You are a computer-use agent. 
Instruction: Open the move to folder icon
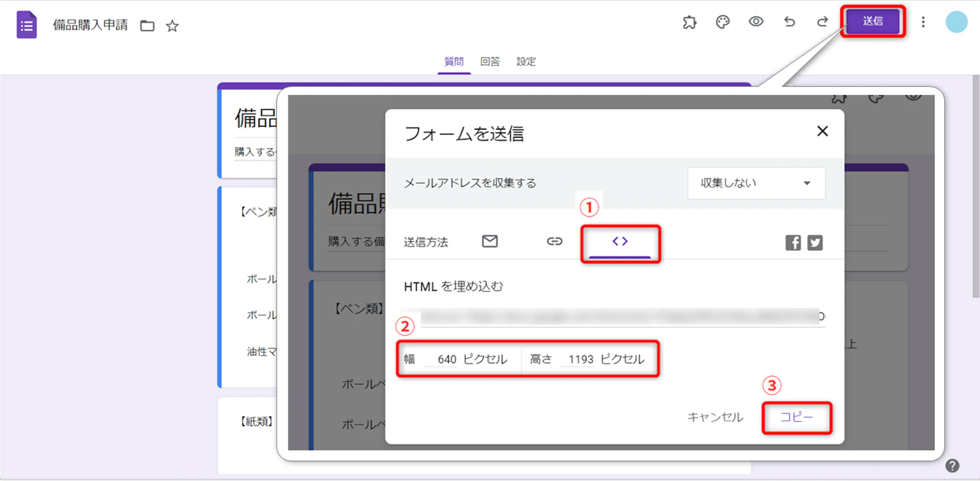pyautogui.click(x=147, y=26)
